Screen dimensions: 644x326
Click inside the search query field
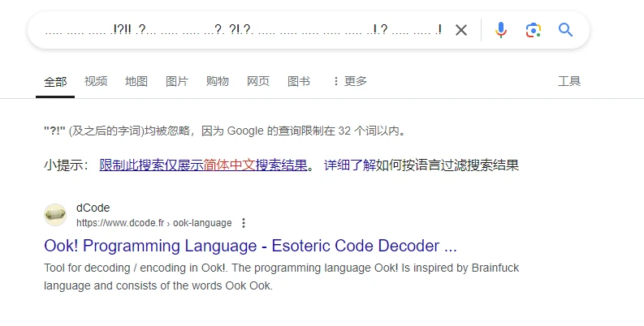(x=243, y=30)
